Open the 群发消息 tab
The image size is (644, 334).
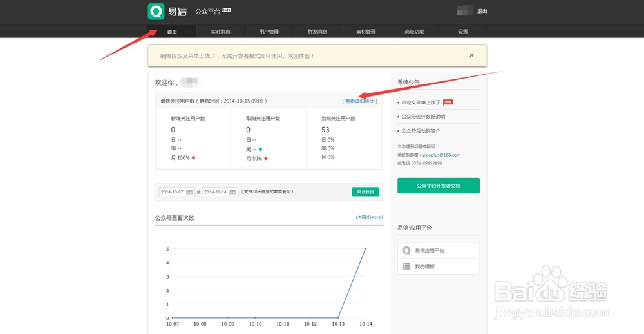[x=317, y=31]
